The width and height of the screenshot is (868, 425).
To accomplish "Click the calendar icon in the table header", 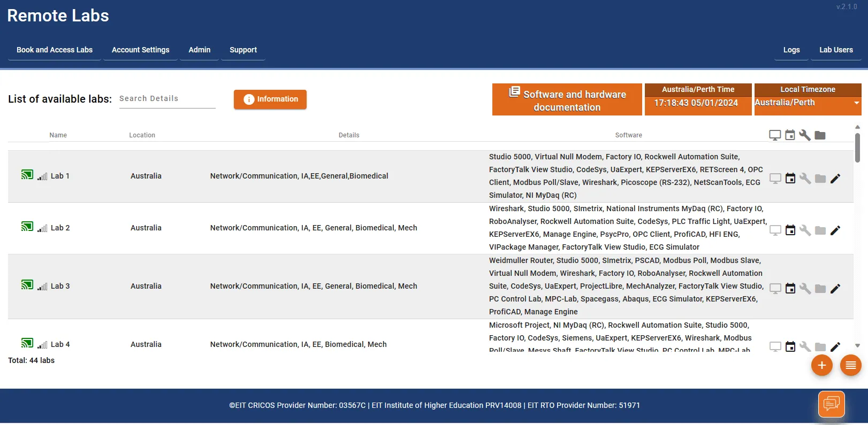I will 790,135.
